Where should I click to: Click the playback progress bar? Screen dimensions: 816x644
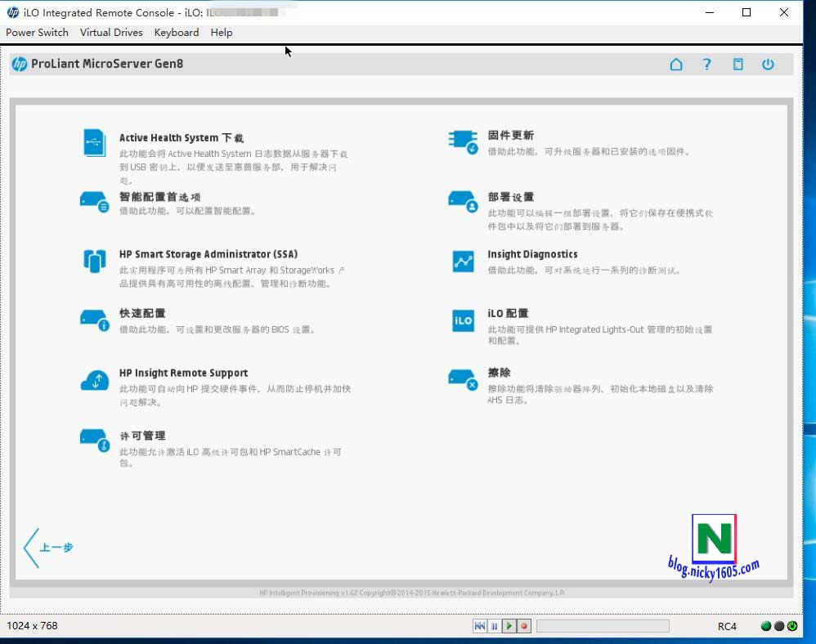[603, 626]
